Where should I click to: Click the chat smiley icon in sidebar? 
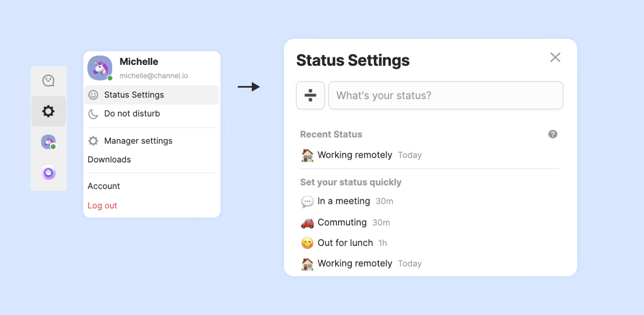49,81
